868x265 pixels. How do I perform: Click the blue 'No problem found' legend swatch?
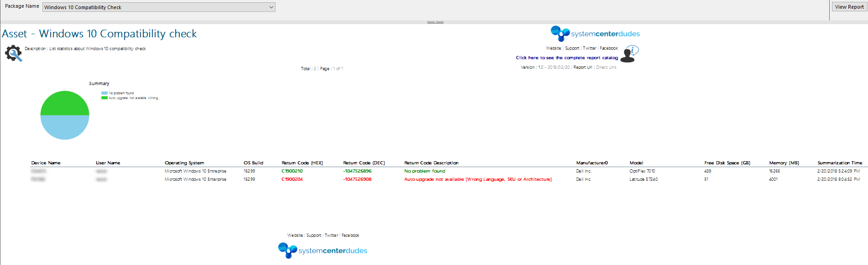click(x=104, y=93)
